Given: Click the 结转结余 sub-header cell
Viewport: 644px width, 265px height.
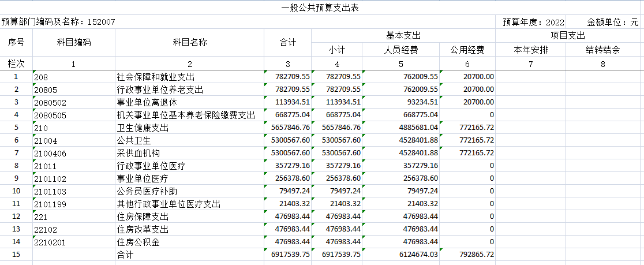Looking at the screenshot, I should coord(603,50).
